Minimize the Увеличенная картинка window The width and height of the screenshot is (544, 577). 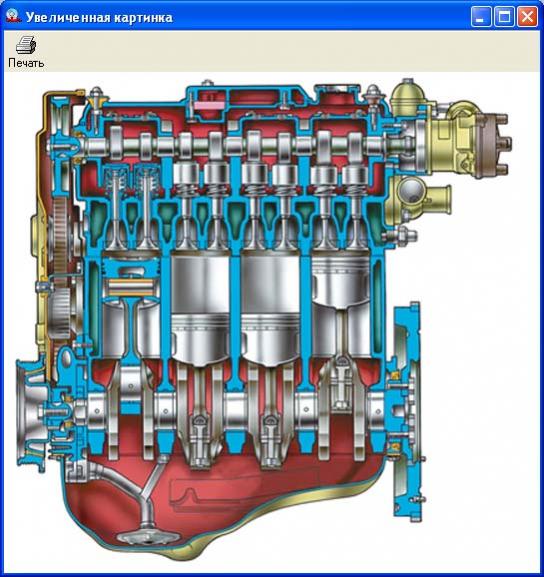tap(481, 17)
